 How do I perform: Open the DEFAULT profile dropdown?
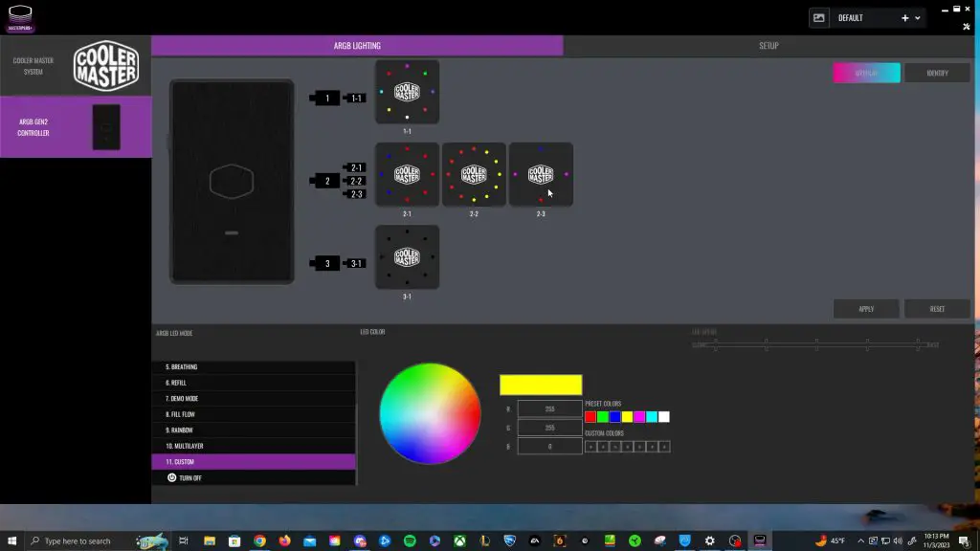916,17
